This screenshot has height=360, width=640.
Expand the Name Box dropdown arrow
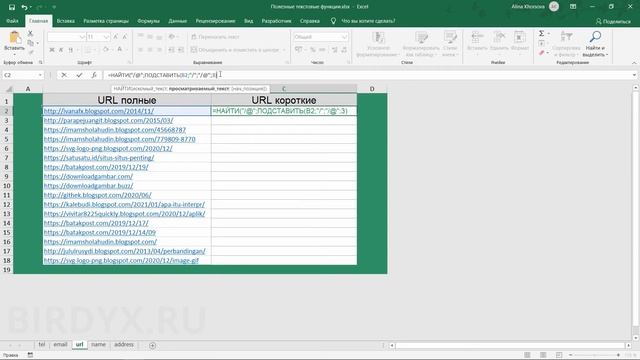point(40,75)
